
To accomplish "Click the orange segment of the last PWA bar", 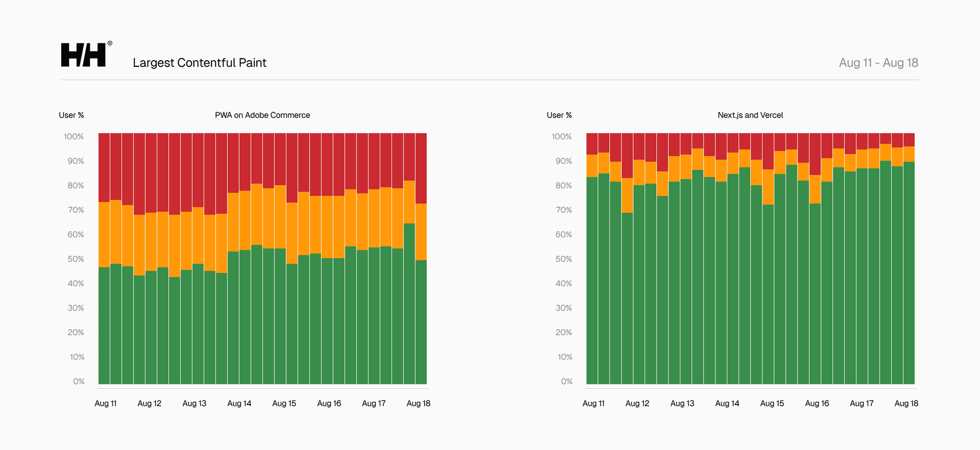I will (x=421, y=232).
